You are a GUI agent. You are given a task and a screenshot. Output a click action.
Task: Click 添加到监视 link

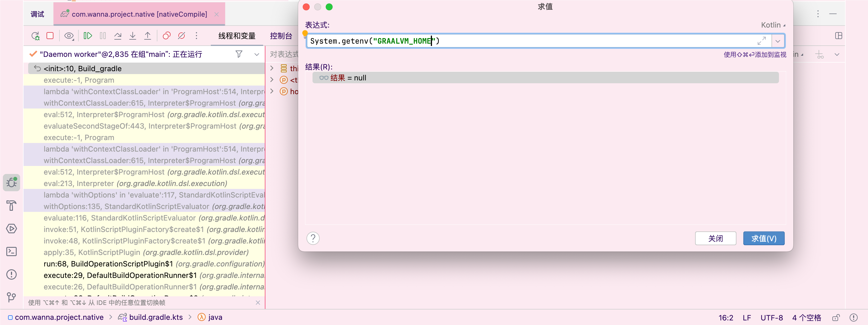[x=755, y=55]
